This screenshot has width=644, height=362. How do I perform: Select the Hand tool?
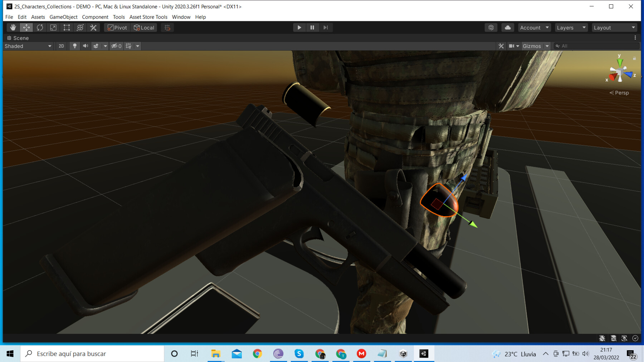click(x=13, y=28)
